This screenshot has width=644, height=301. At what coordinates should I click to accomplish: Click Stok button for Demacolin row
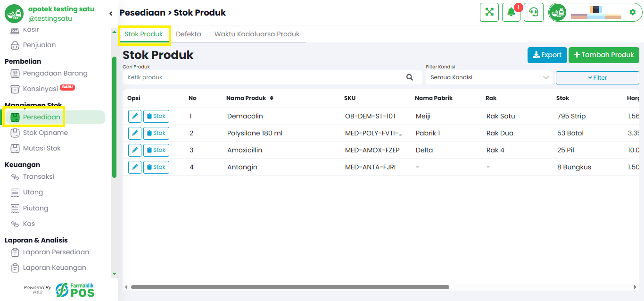coord(156,116)
